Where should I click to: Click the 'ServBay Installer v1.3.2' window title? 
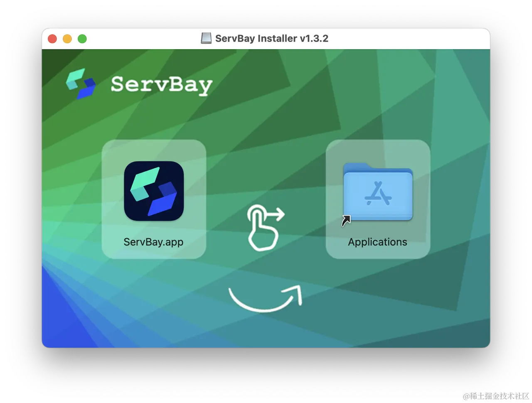click(x=272, y=38)
